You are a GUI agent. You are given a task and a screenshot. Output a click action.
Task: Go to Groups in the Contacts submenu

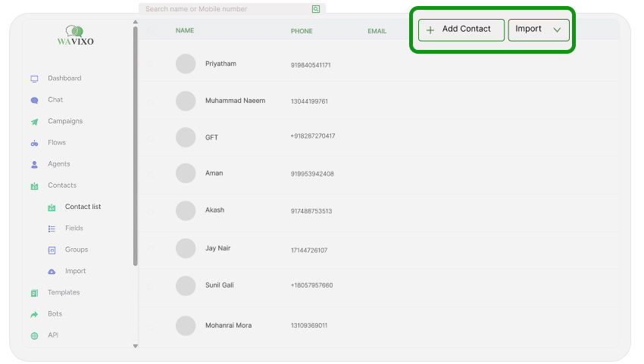coord(76,250)
